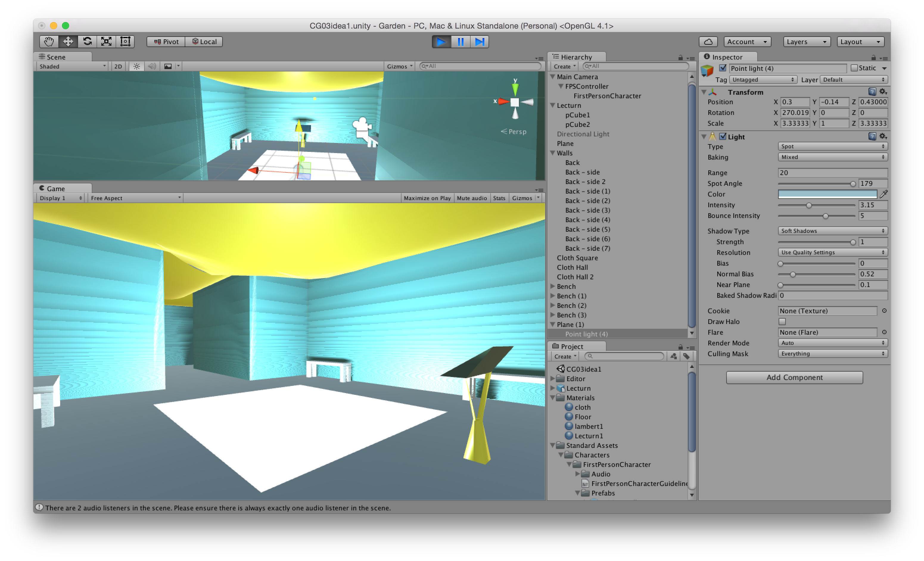Click the light Color swatch
This screenshot has height=561, width=924.
827,194
